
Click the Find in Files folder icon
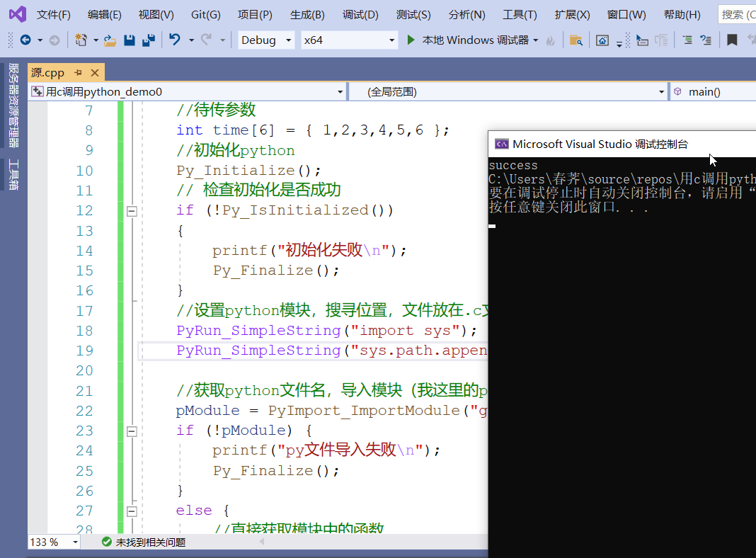576,40
